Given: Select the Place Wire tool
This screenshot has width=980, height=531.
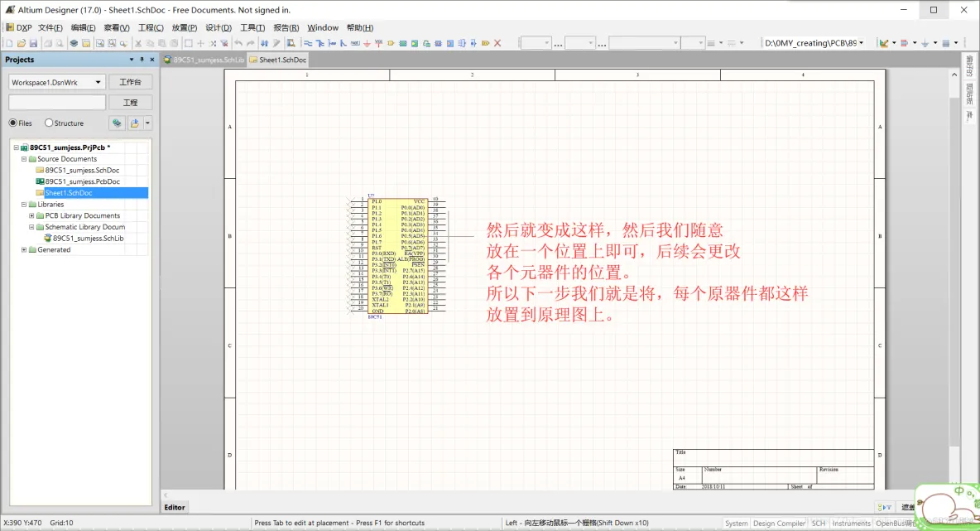Looking at the screenshot, I should tap(308, 43).
